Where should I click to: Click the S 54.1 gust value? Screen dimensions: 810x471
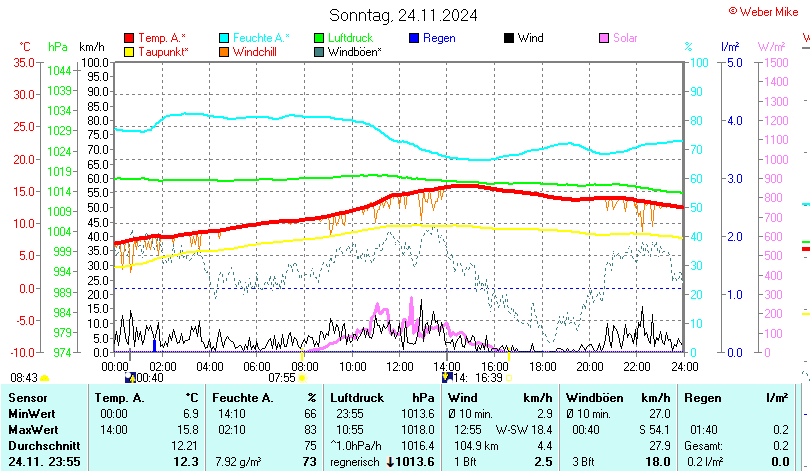click(654, 430)
